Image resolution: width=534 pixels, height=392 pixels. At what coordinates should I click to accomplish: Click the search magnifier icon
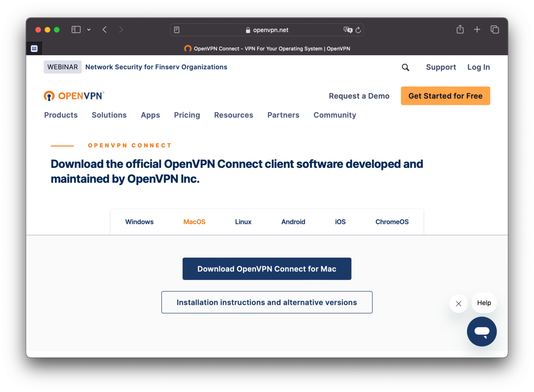[405, 67]
